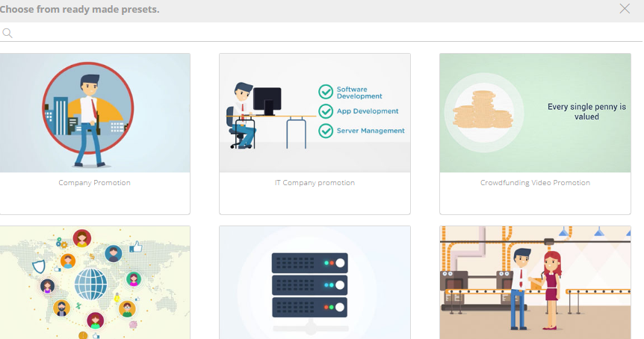Click the thumbs-up icon on the world map preset
The image size is (644, 339).
(136, 246)
